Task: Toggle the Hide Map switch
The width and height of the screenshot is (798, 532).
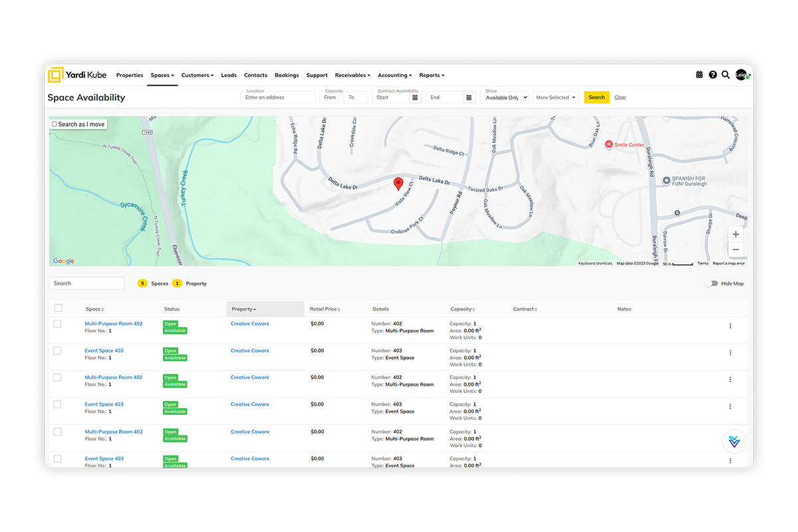Action: 712,283
